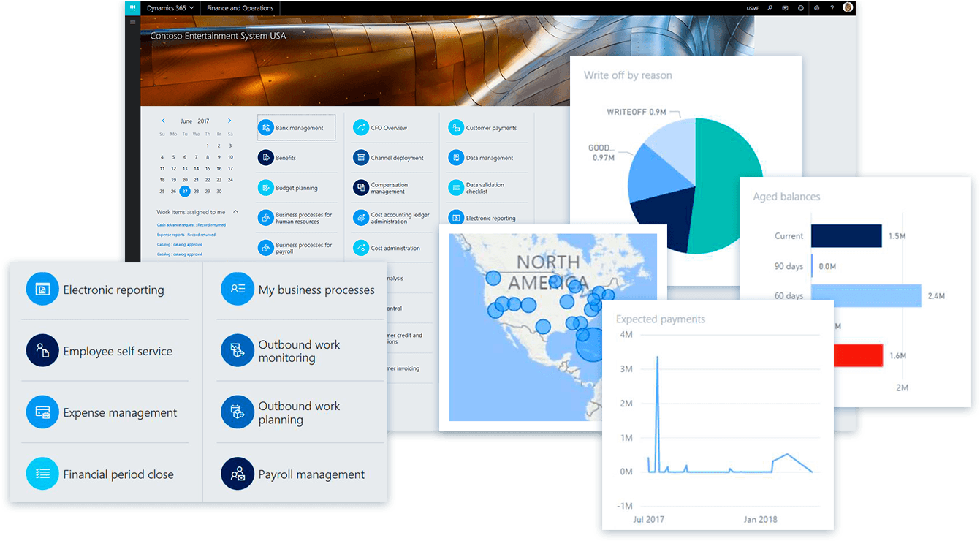Click the red bar in Aged balances
Image resolution: width=980 pixels, height=541 pixels.
857,355
